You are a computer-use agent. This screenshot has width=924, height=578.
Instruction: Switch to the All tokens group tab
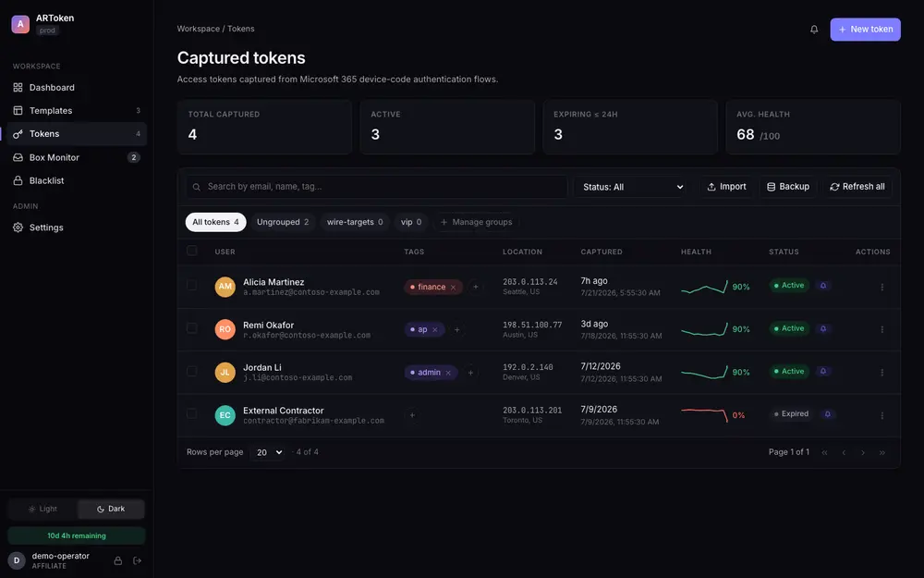215,222
